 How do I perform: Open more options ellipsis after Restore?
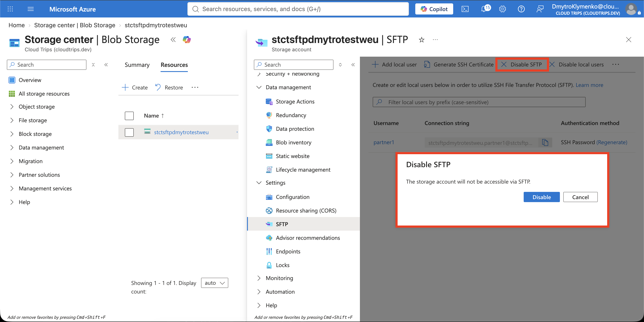pyautogui.click(x=195, y=88)
